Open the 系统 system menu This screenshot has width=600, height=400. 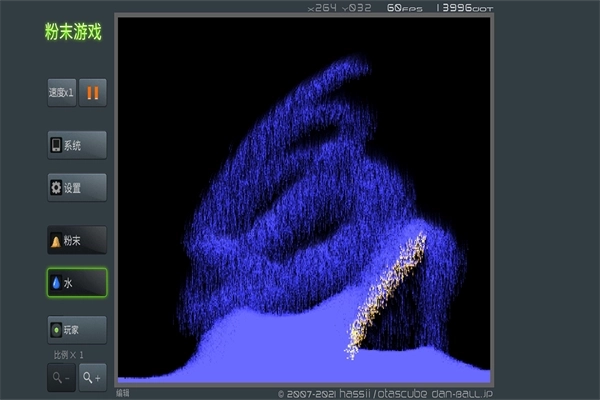tap(76, 145)
